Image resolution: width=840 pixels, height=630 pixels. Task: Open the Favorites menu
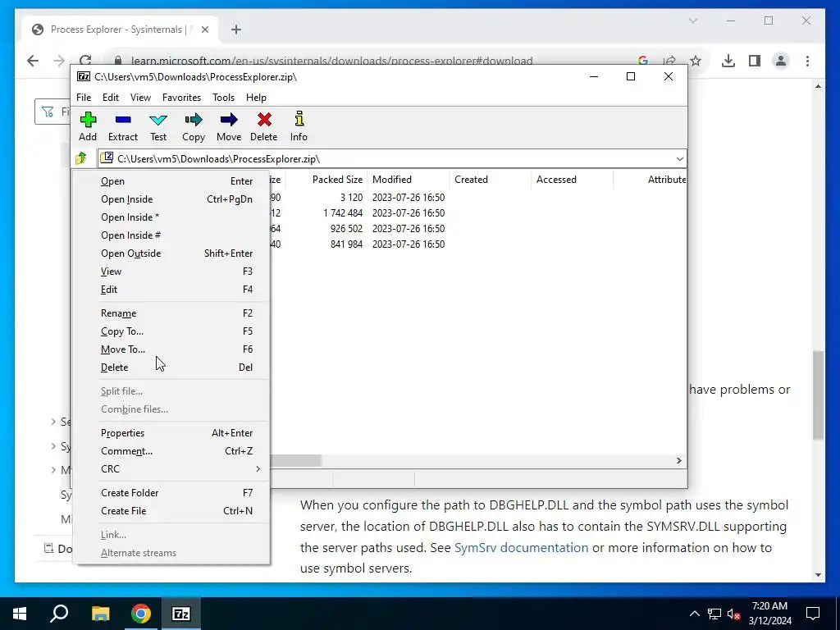181,98
